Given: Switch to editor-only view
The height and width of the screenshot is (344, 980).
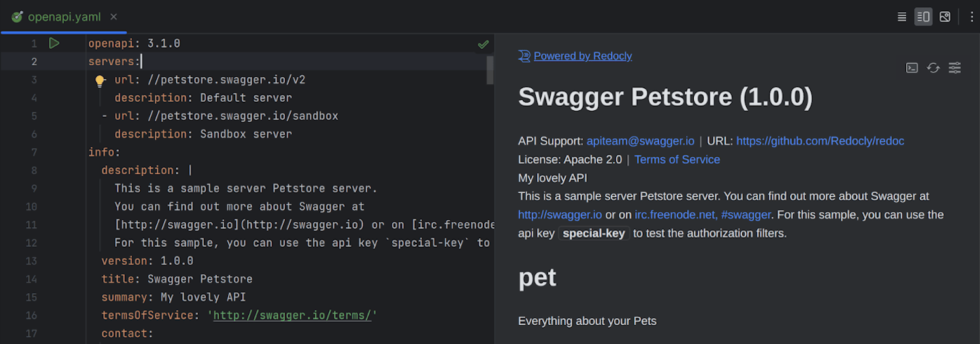Looking at the screenshot, I should [902, 17].
